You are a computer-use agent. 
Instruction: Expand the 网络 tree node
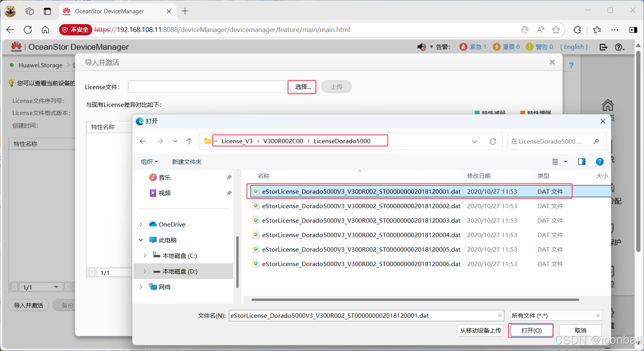(141, 287)
